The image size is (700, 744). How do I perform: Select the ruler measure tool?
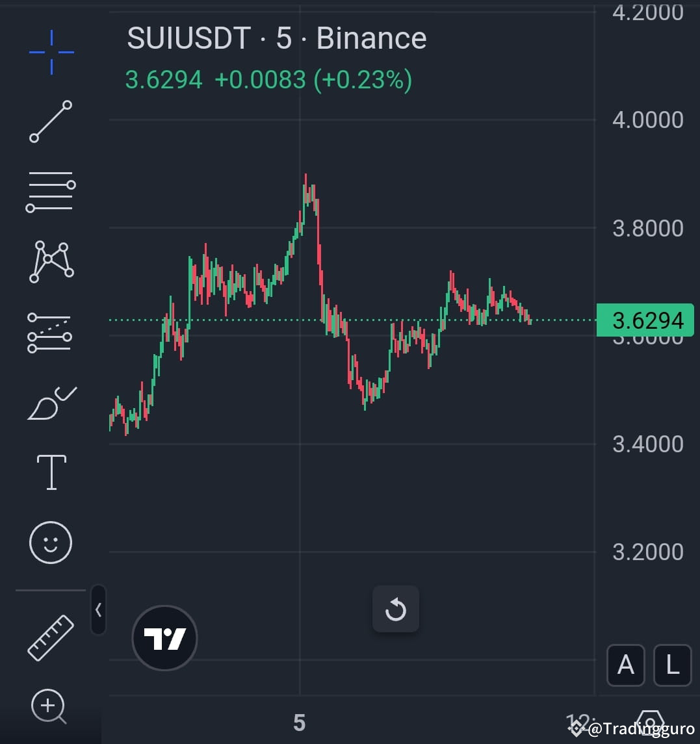pyautogui.click(x=51, y=637)
